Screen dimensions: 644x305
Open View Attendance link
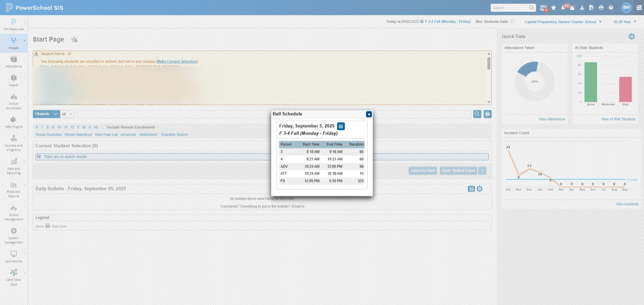[552, 119]
